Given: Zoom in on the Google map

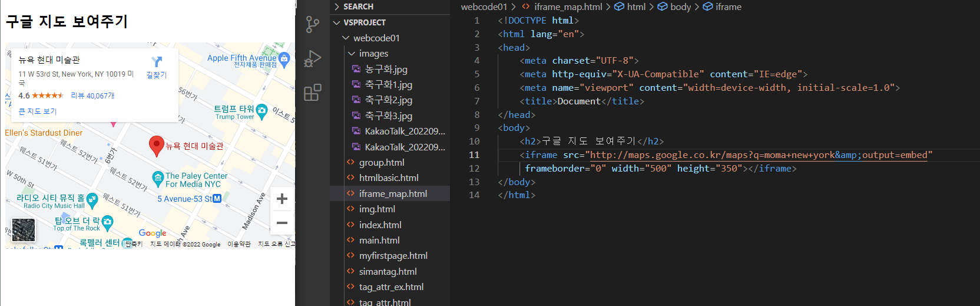Looking at the screenshot, I should (282, 199).
